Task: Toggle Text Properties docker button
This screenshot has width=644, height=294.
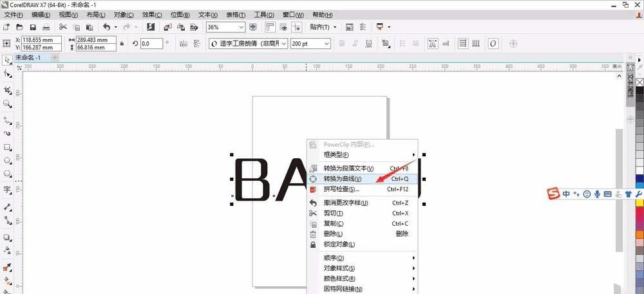Action: coord(433,43)
